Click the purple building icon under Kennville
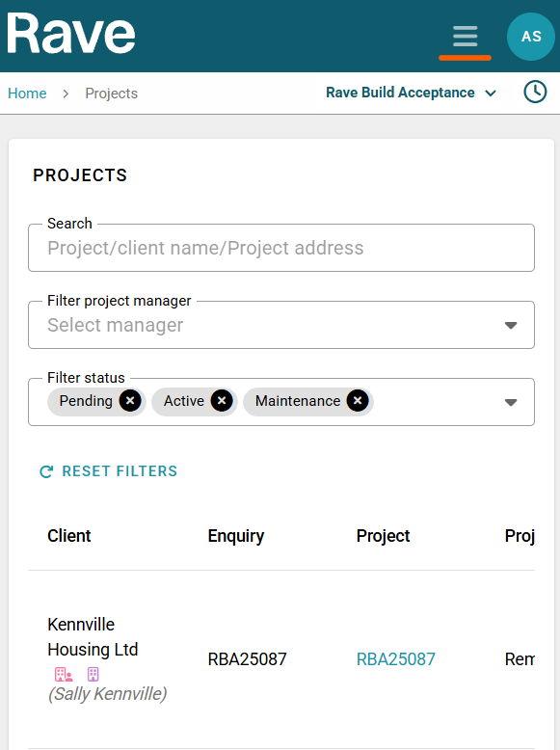This screenshot has height=750, width=560. pos(93,675)
